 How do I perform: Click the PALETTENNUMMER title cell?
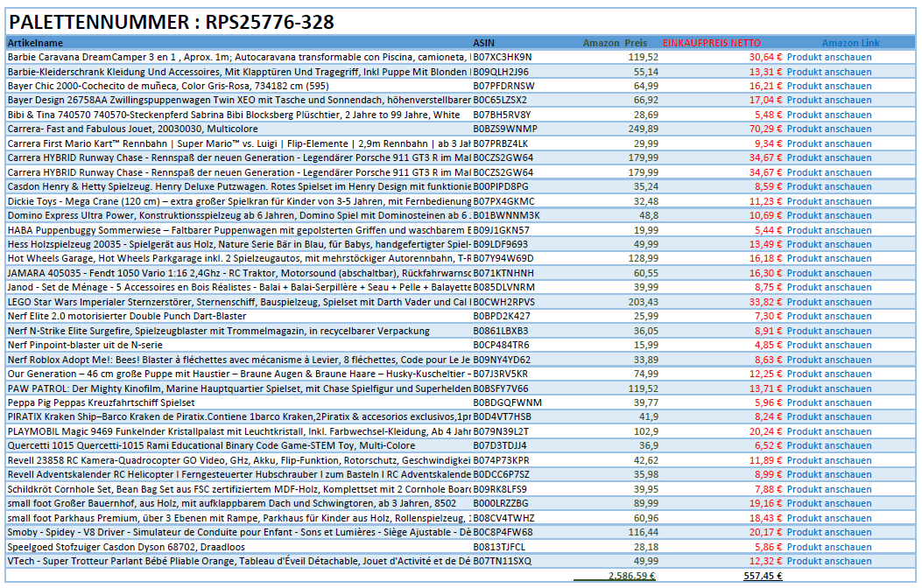pos(171,23)
